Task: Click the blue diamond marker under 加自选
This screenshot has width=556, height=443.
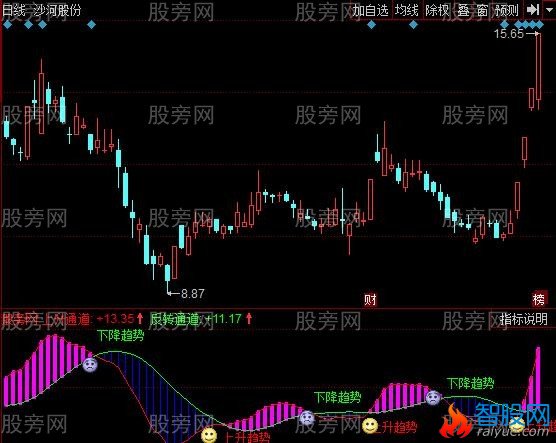Action: (x=371, y=25)
